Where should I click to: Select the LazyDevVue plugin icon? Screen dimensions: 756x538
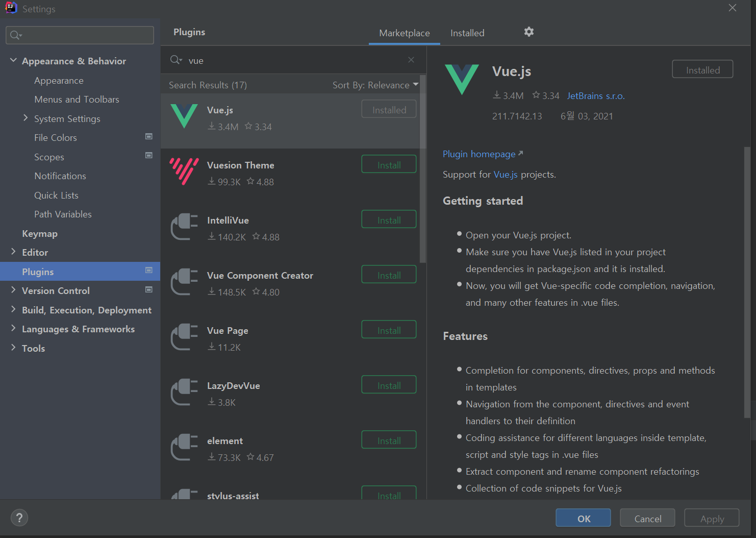tap(184, 392)
